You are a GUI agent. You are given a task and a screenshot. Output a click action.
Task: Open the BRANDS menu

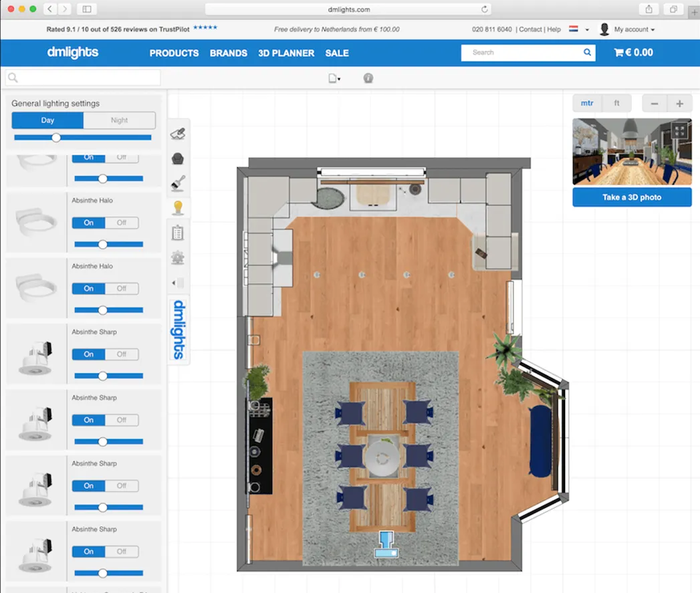228,53
